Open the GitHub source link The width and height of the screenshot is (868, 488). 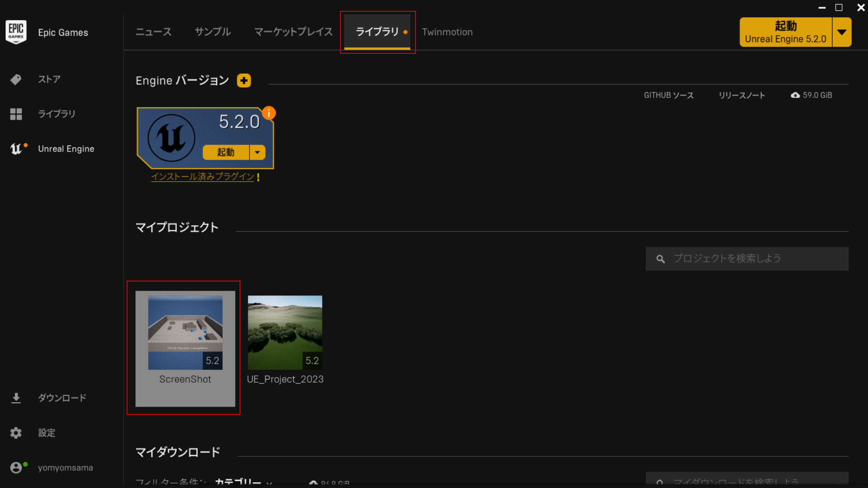coord(668,95)
